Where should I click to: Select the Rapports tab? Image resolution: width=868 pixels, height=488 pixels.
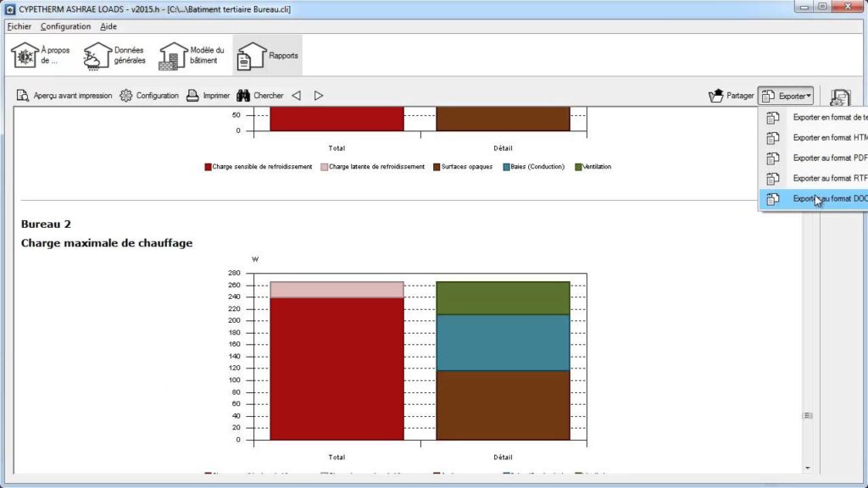coord(267,55)
